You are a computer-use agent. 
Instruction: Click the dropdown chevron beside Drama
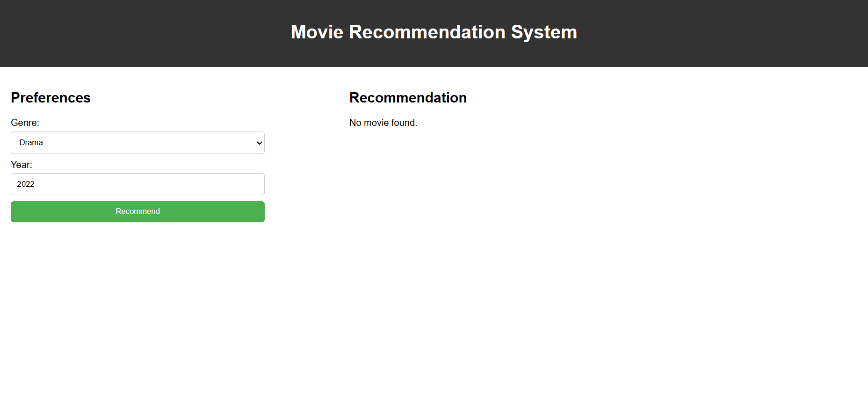tap(259, 143)
